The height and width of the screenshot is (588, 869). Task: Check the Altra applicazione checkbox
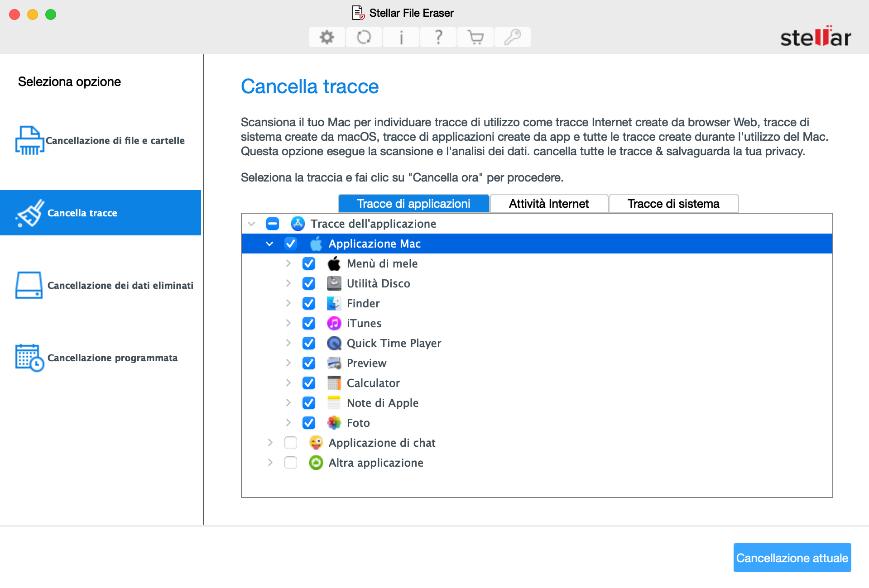[291, 463]
